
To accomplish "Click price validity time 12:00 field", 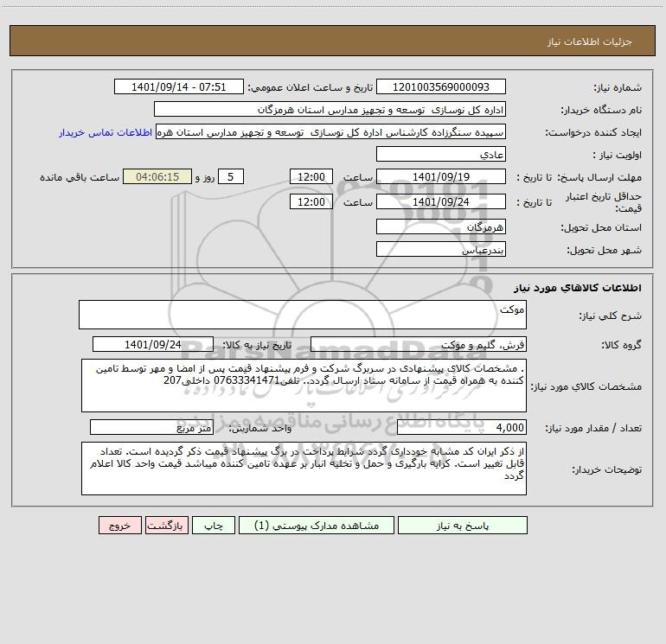I will [311, 201].
